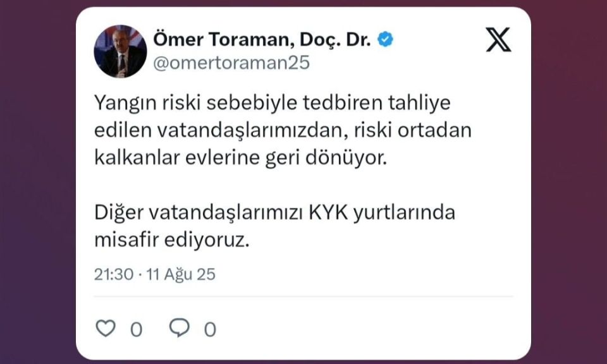Click the X logo on the card

click(498, 39)
